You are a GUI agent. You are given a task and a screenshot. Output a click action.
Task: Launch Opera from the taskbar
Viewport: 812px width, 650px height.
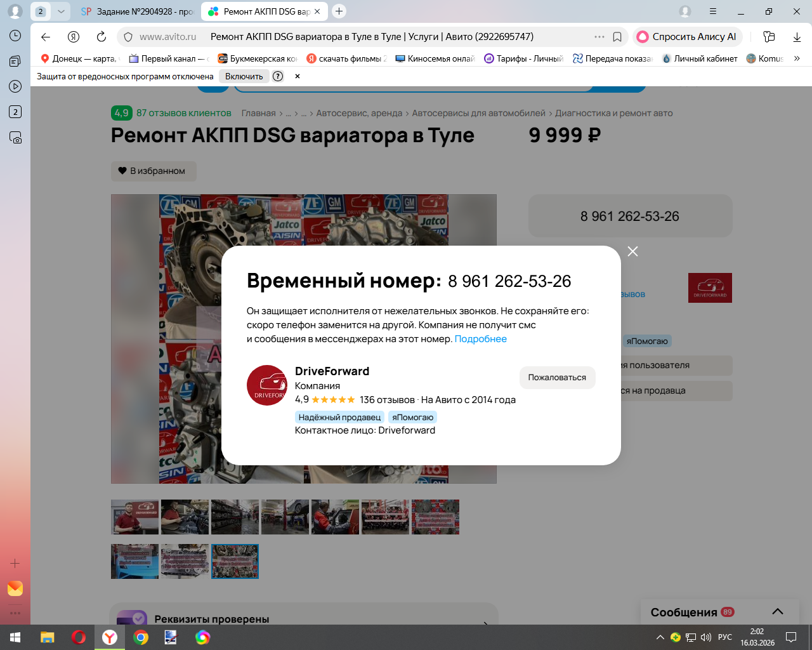(x=79, y=637)
